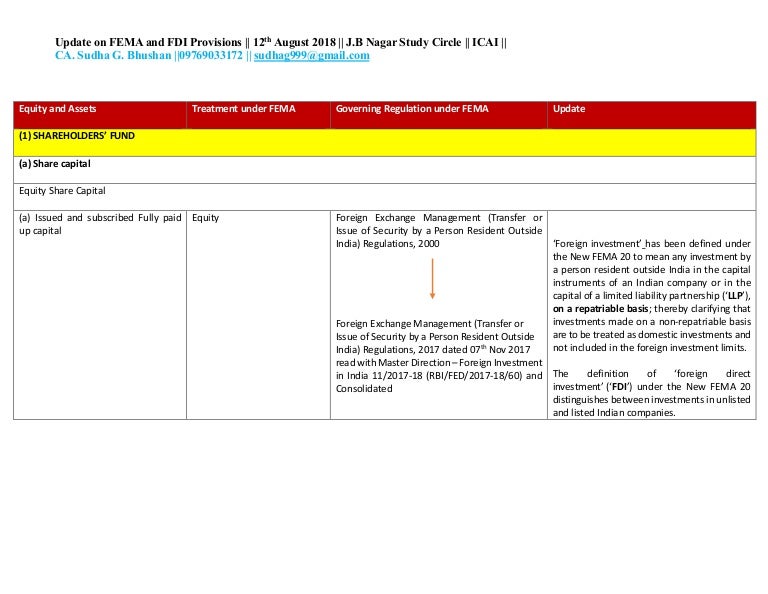Click the phone number 09769033172
This screenshot has width=768, height=594.
pos(210,56)
